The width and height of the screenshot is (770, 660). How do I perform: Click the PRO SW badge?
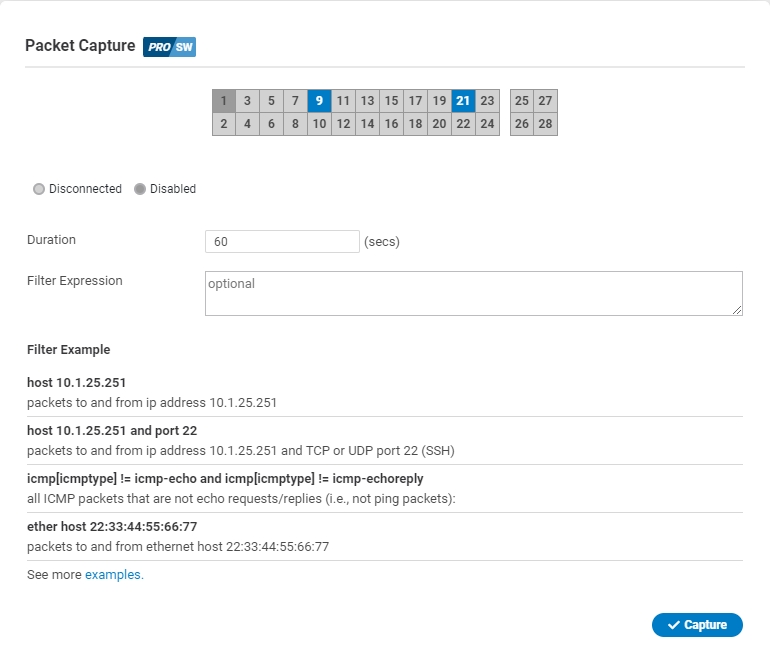pyautogui.click(x=169, y=47)
